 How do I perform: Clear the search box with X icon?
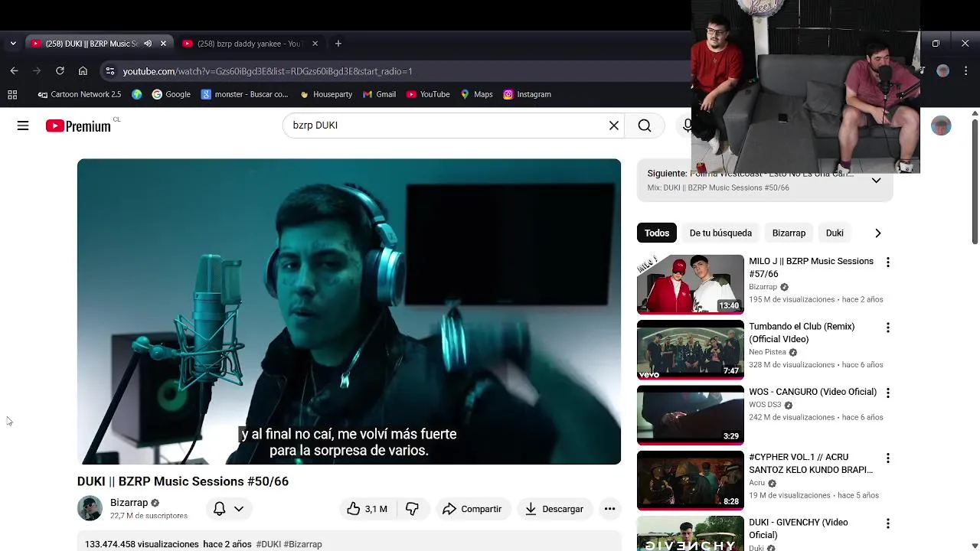[614, 126]
